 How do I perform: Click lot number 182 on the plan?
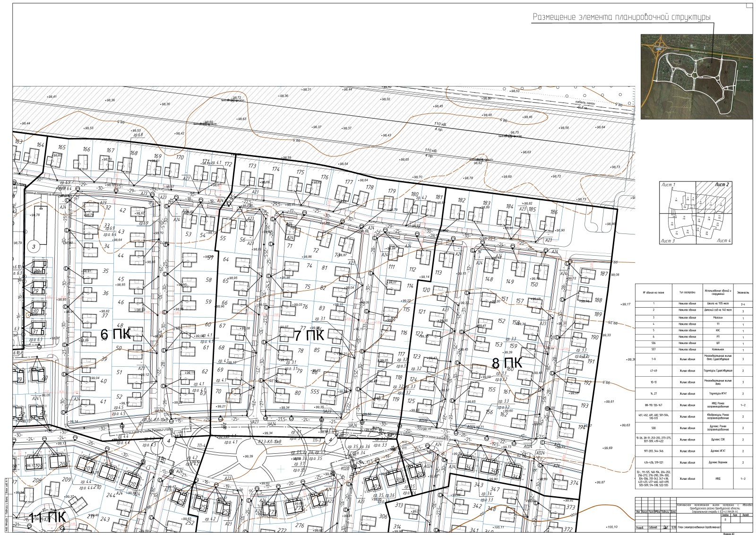462,201
